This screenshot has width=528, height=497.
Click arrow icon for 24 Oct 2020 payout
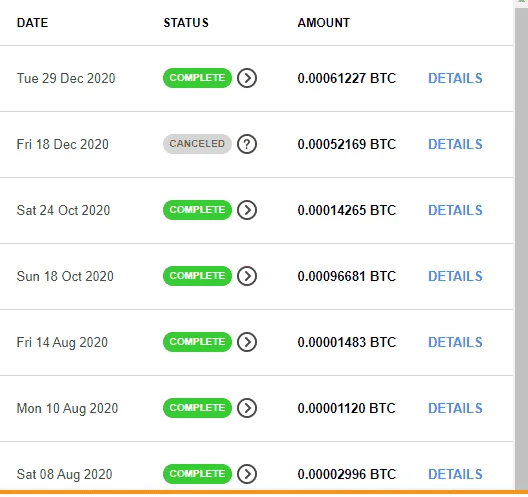click(x=247, y=210)
